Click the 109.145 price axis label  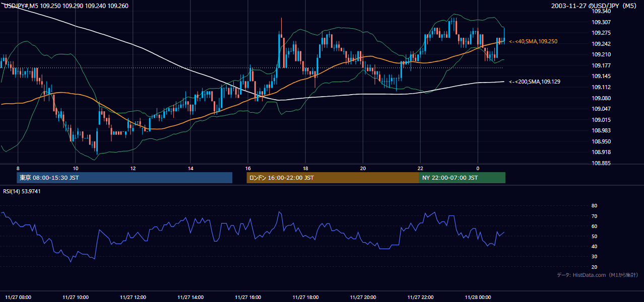click(601, 77)
